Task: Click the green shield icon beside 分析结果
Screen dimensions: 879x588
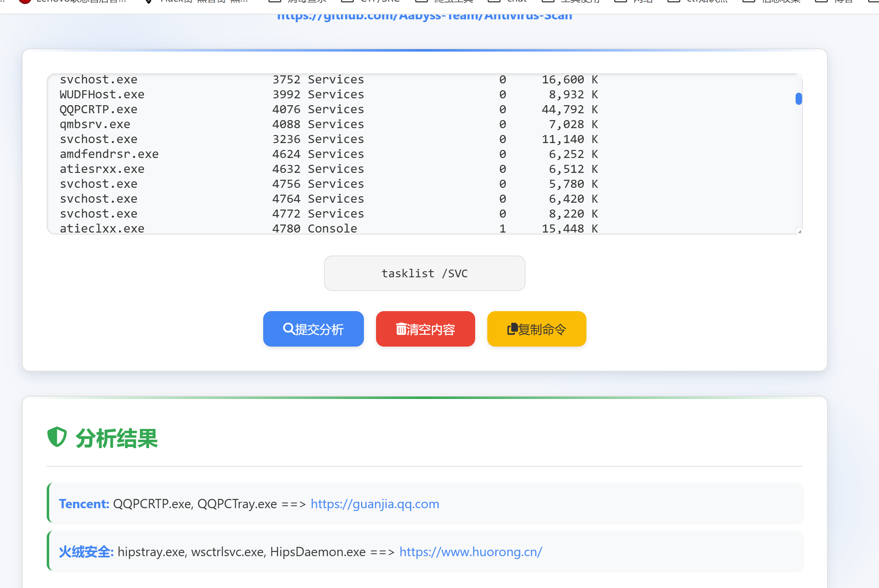Action: [57, 437]
